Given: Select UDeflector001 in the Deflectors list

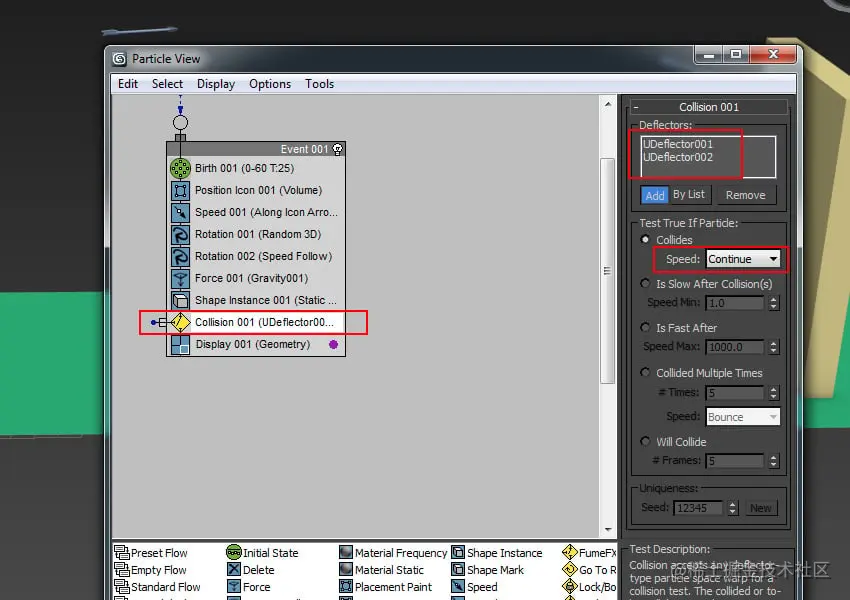Looking at the screenshot, I should (x=678, y=144).
